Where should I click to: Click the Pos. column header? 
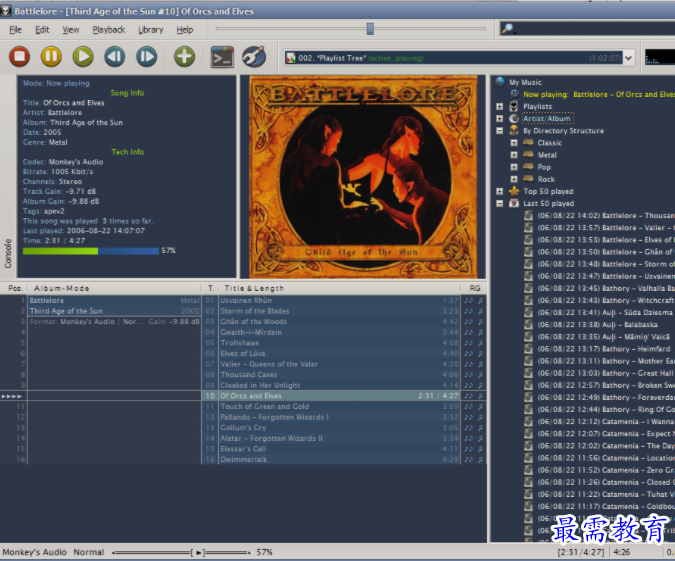pos(15,288)
